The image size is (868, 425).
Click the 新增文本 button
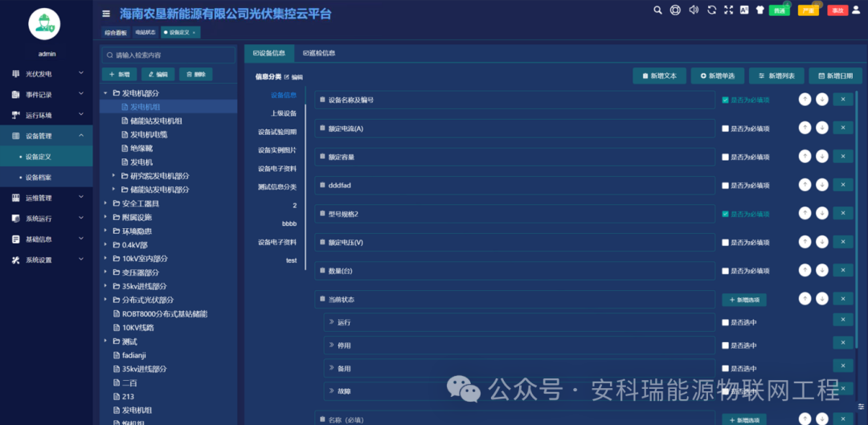659,76
